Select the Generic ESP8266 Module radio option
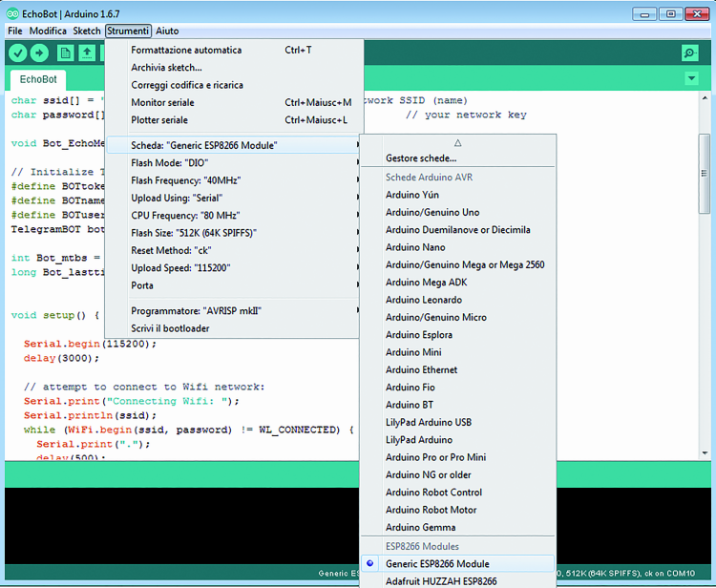 pos(436,564)
